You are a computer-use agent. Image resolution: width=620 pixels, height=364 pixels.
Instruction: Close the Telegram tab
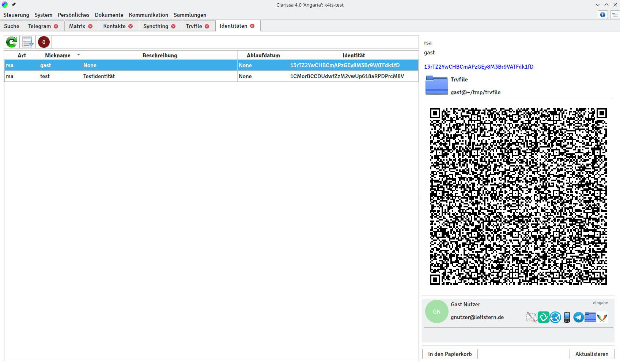56,26
